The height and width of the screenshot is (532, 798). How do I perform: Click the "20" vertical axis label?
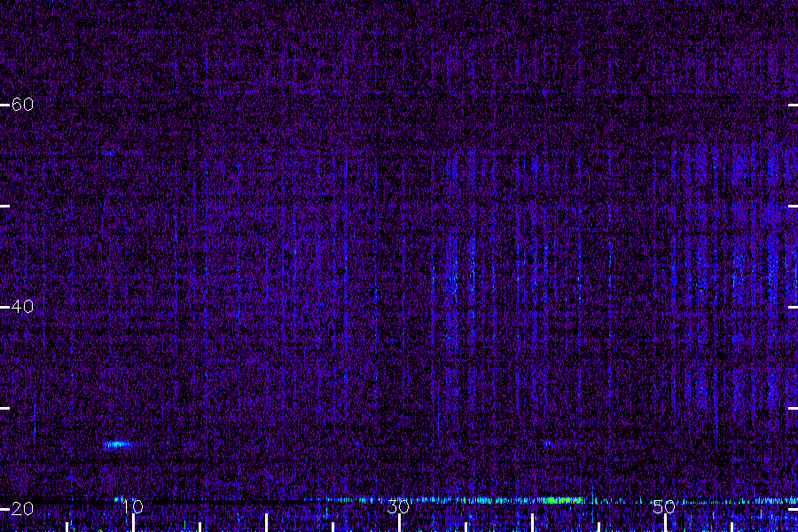[22, 509]
